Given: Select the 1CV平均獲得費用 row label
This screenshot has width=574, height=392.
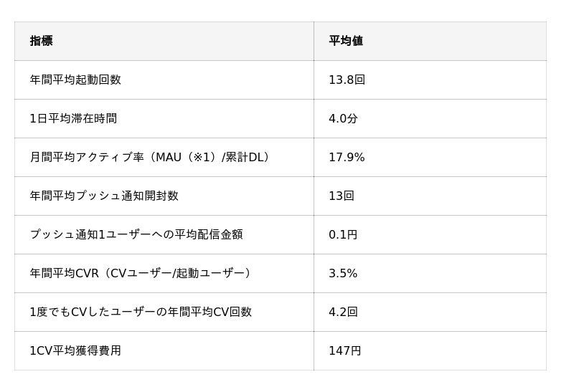Looking at the screenshot, I should tap(75, 350).
